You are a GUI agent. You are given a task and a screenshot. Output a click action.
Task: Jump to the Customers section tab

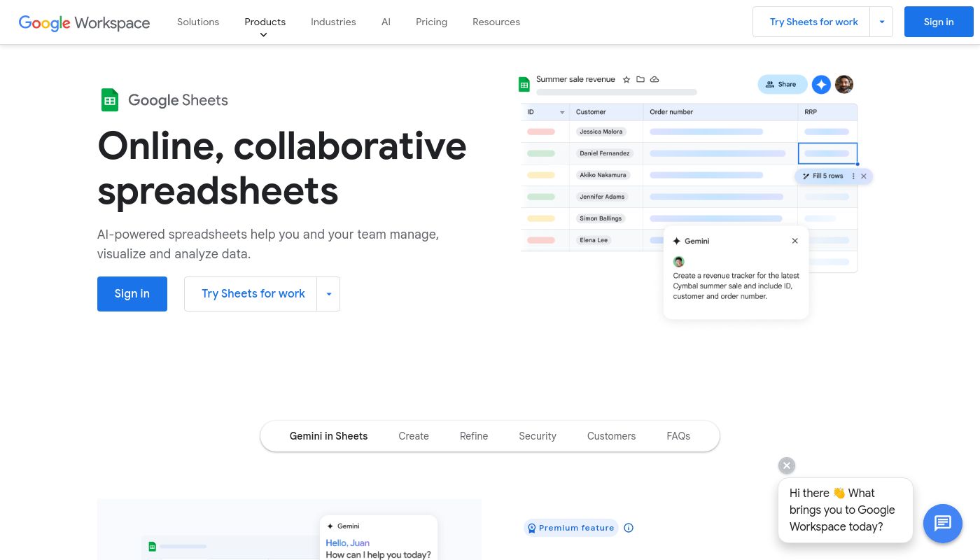(611, 436)
